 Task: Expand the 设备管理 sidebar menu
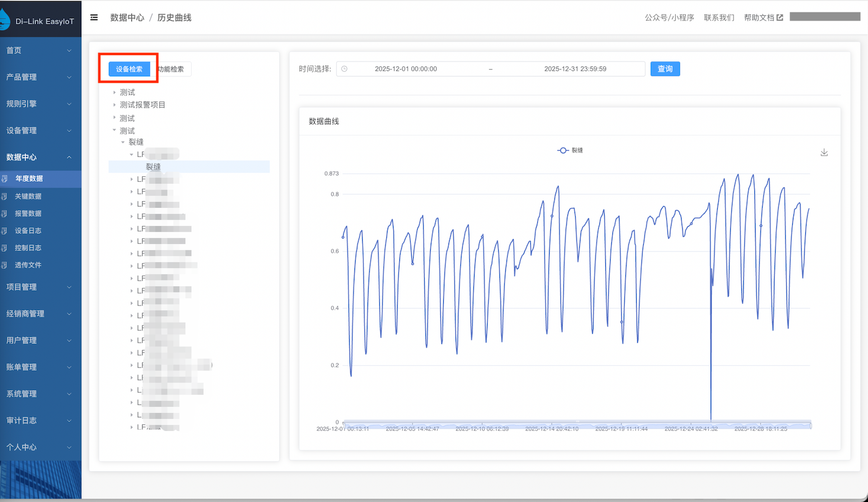point(40,131)
